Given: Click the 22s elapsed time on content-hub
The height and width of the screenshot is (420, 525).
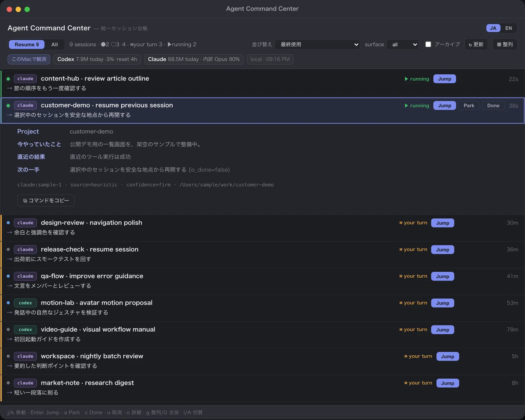Looking at the screenshot, I should tap(514, 79).
